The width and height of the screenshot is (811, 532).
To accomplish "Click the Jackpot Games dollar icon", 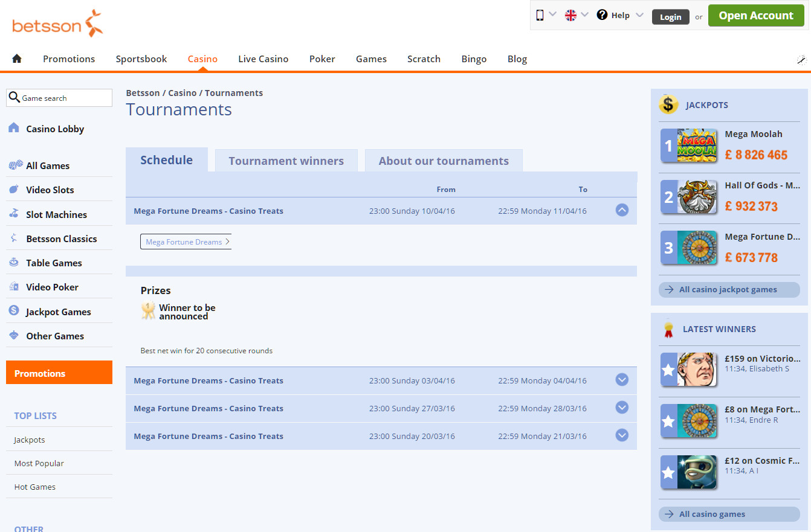I will pyautogui.click(x=14, y=311).
